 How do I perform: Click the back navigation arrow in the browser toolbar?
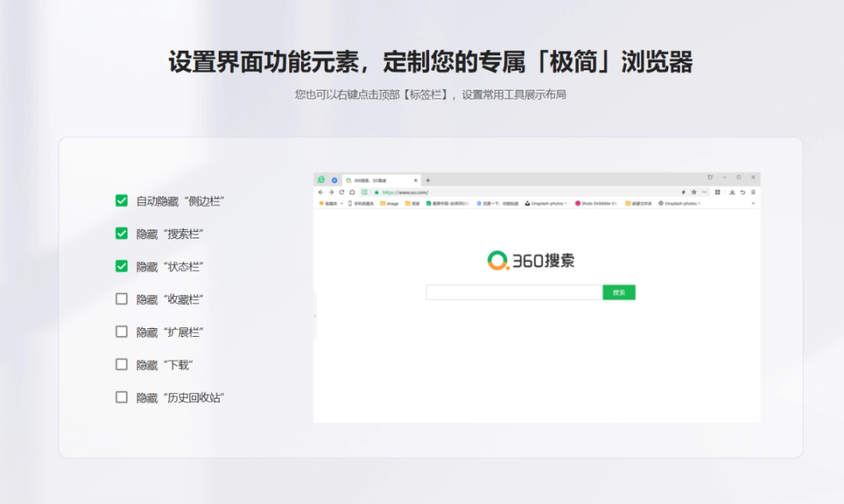(320, 191)
